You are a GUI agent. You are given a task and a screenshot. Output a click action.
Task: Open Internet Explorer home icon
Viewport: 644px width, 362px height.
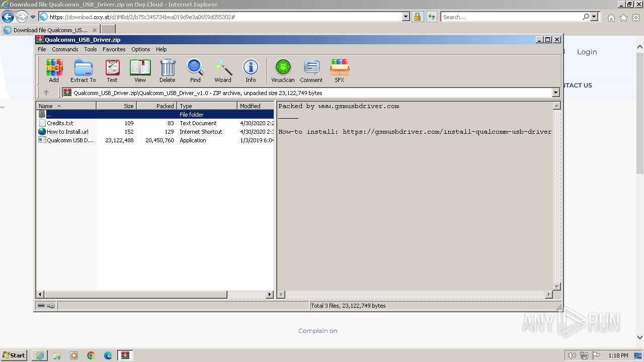(x=611, y=18)
